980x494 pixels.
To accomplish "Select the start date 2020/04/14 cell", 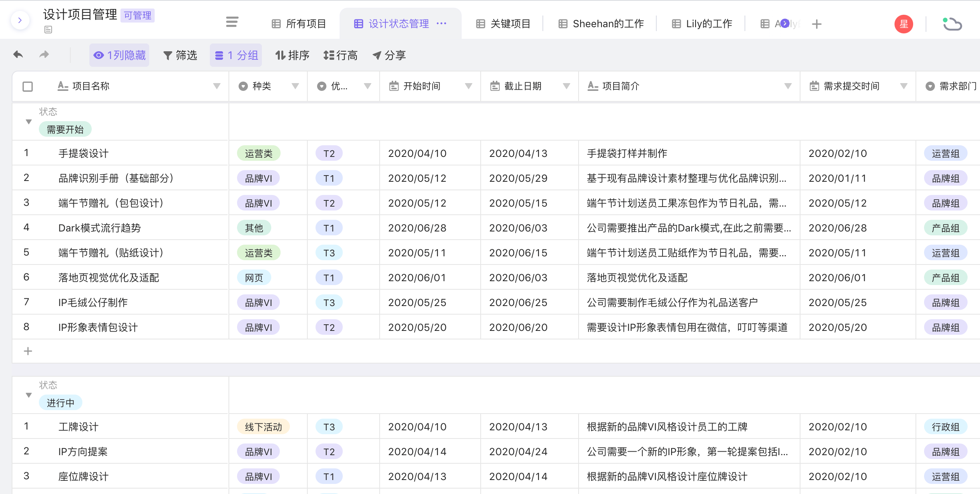I will [x=430, y=451].
